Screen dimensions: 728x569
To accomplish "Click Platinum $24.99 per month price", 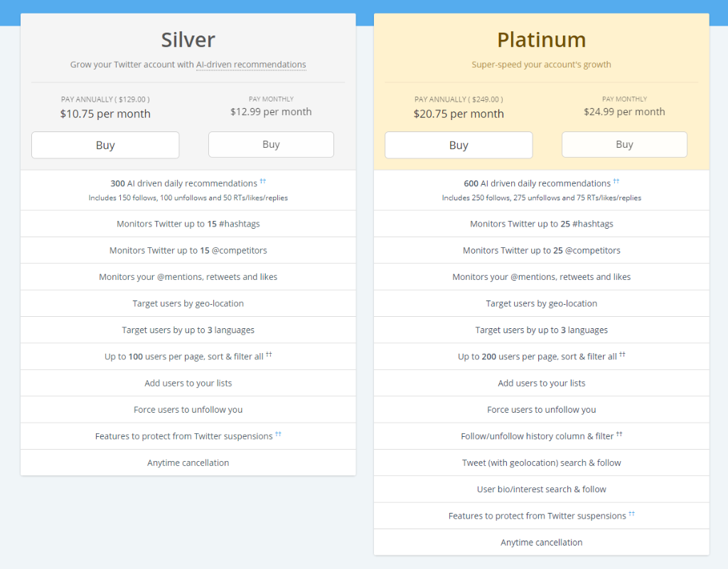I will pyautogui.click(x=624, y=112).
